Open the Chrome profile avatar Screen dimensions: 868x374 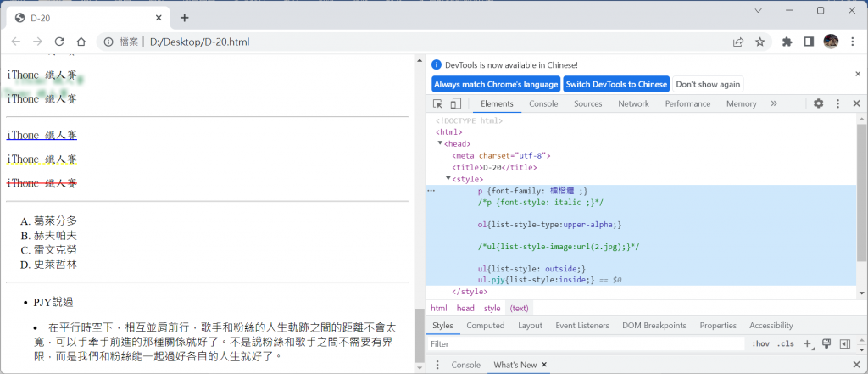pos(831,41)
